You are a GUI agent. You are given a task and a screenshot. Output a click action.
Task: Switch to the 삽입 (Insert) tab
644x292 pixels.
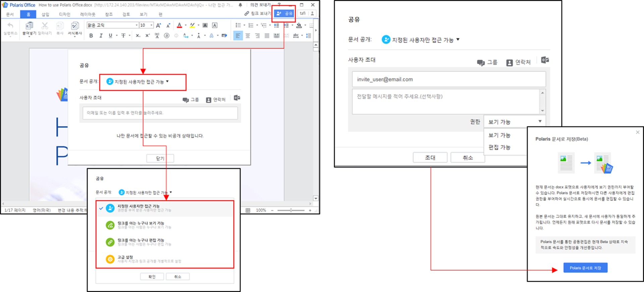[45, 14]
